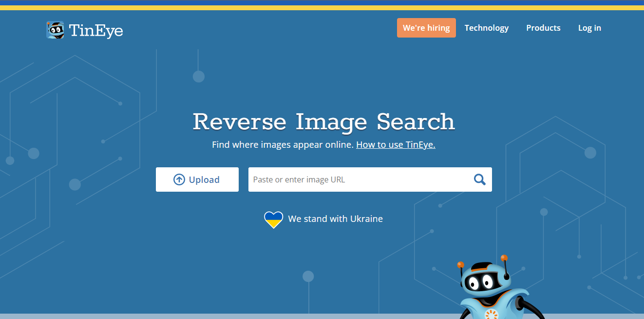Click the robot mascot's right orange antenna

click(x=504, y=258)
